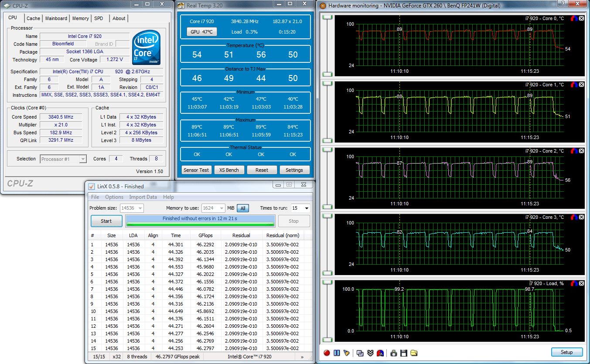Viewport: 590px width, 364px height.
Task: Click the Core Speed 3840.5 MHz field in CPU-Z
Action: click(61, 117)
